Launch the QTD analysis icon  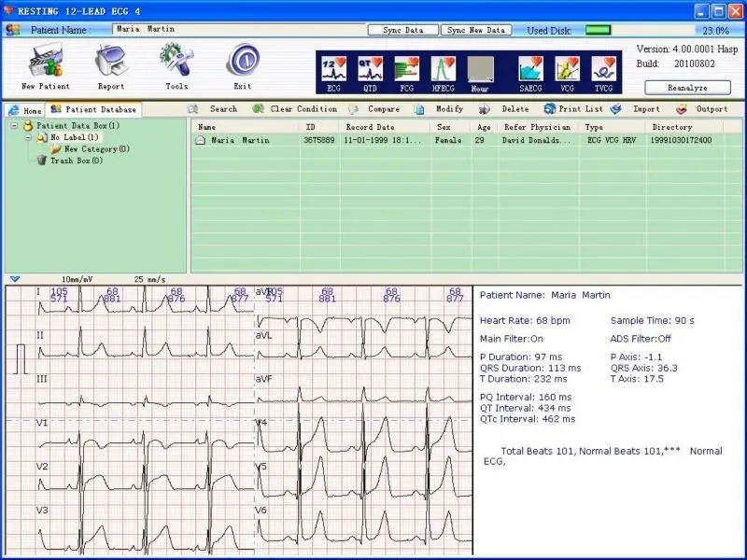371,70
